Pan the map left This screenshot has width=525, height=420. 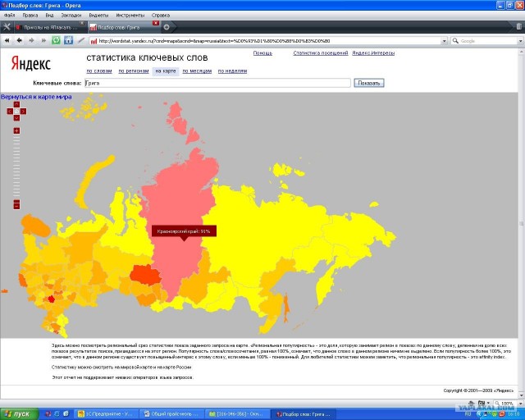tap(10, 112)
